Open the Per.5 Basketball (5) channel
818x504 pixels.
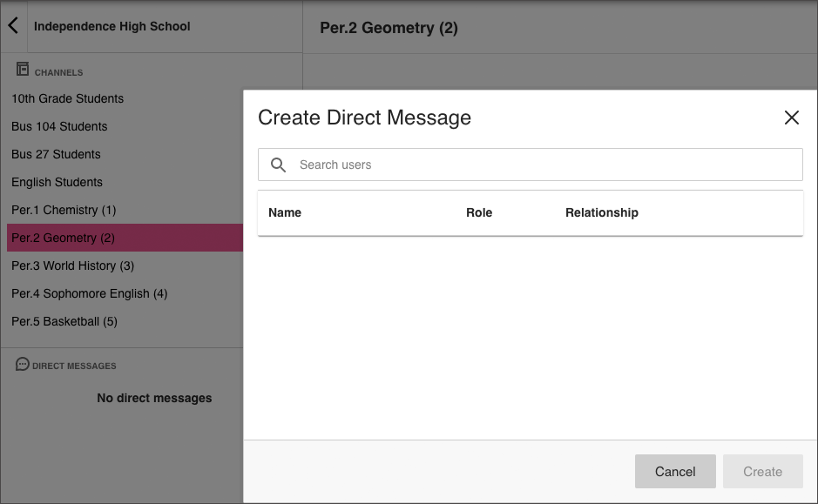64,321
